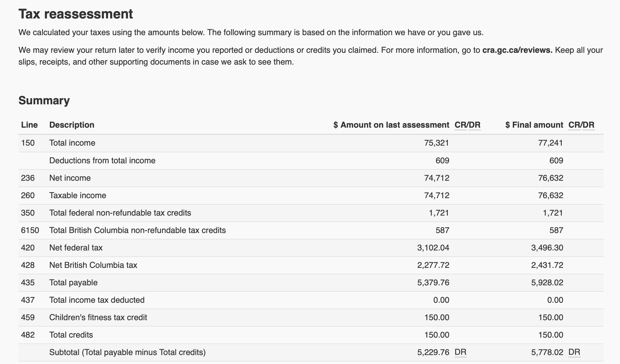Click first DR abbreviation in header
Viewport: 620px width, 364px height.
[475, 125]
